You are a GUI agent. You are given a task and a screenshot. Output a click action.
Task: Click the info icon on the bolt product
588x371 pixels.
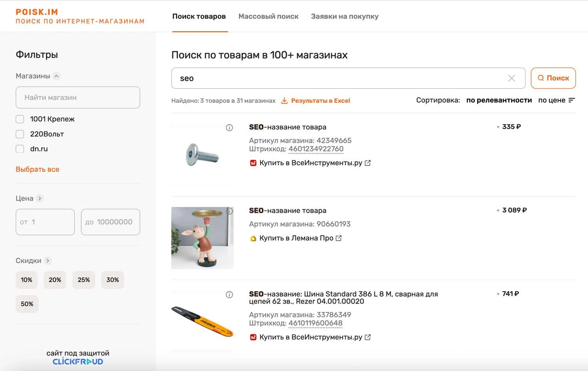pos(230,128)
